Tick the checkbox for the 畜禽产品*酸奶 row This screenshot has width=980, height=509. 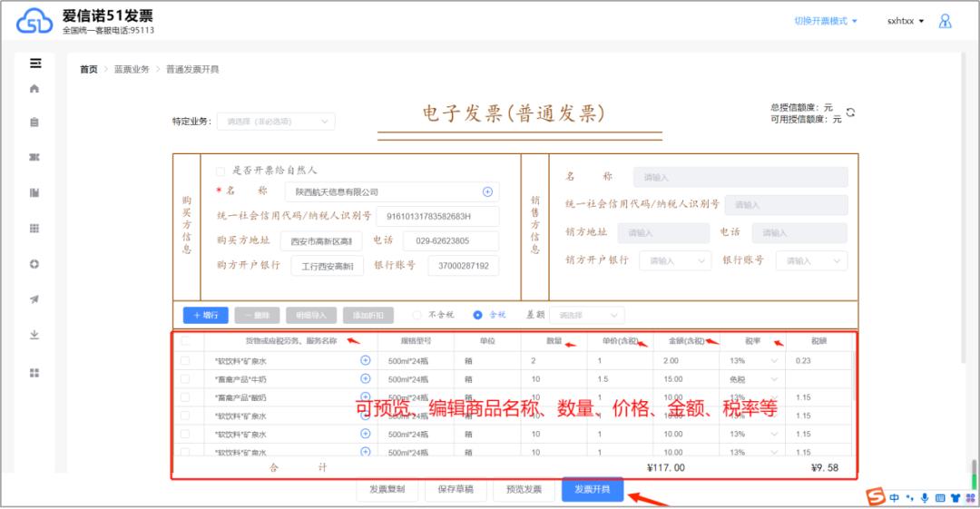pos(185,397)
